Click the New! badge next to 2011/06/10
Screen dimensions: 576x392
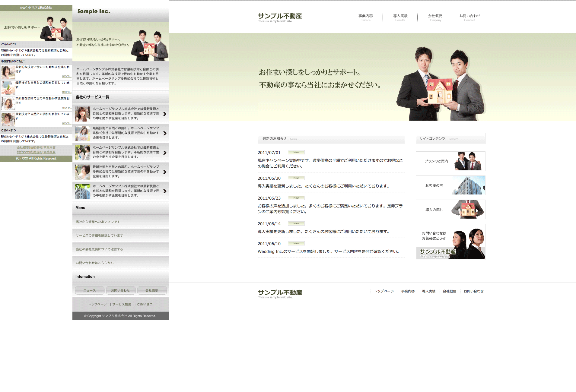click(x=296, y=243)
